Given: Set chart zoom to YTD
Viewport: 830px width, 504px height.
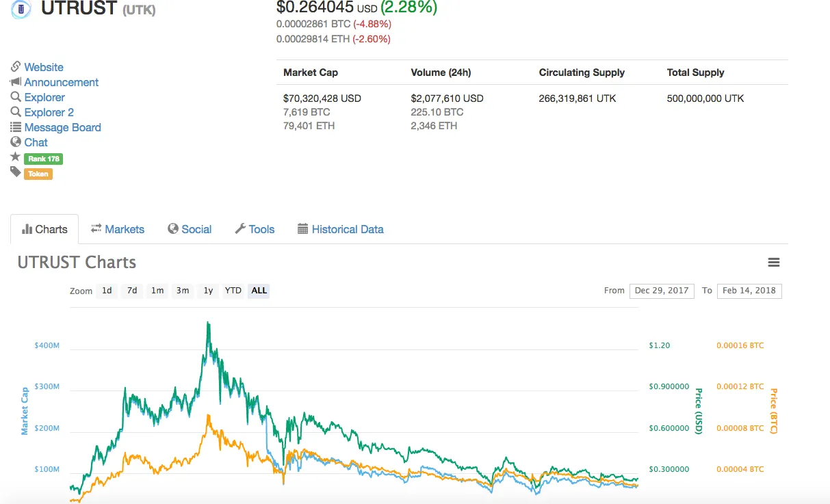Looking at the screenshot, I should pyautogui.click(x=233, y=291).
